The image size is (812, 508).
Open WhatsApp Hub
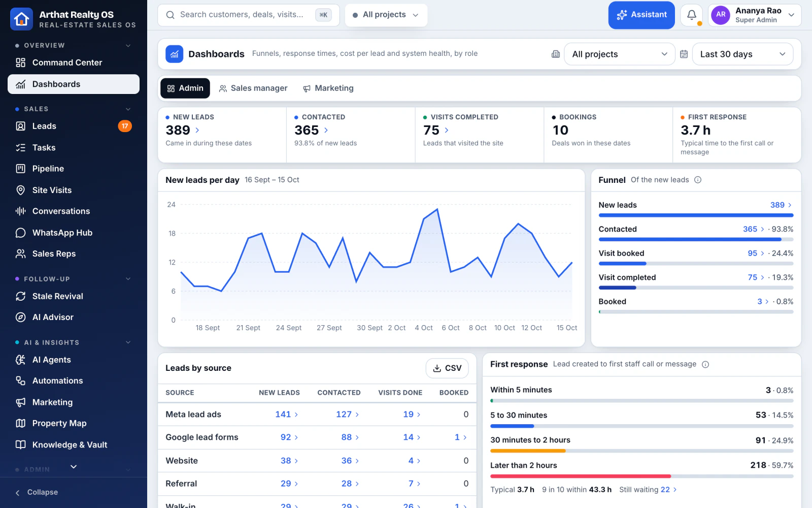click(x=74, y=233)
